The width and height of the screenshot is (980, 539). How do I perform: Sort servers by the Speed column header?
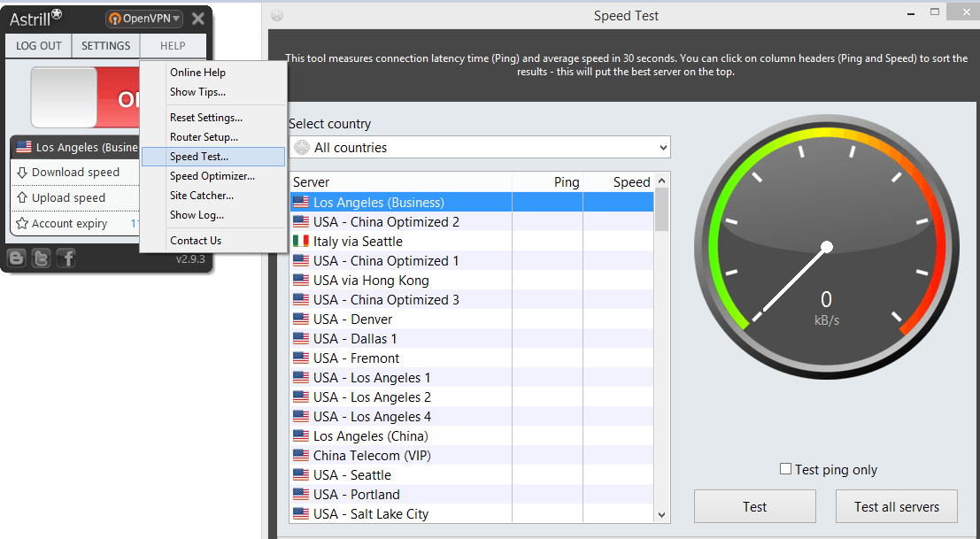point(619,181)
